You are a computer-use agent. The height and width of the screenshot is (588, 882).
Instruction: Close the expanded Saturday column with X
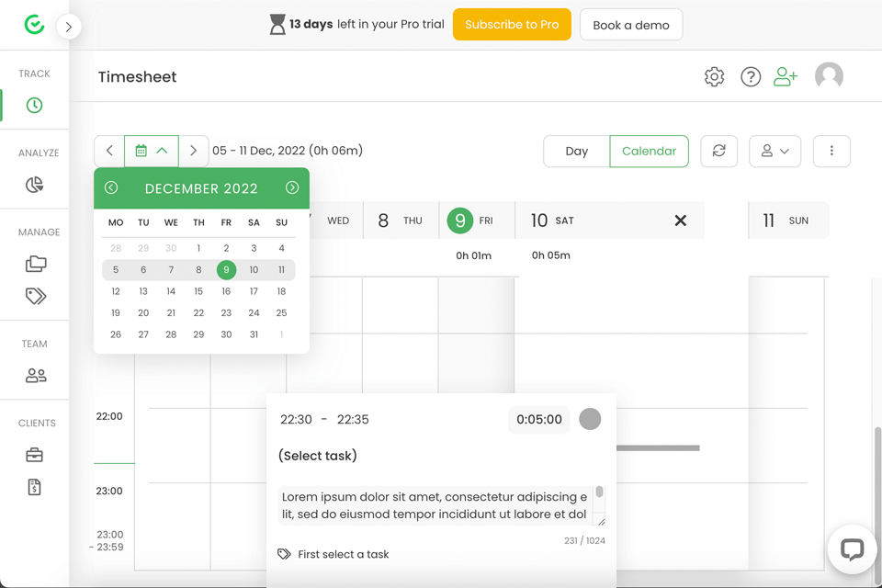tap(681, 220)
